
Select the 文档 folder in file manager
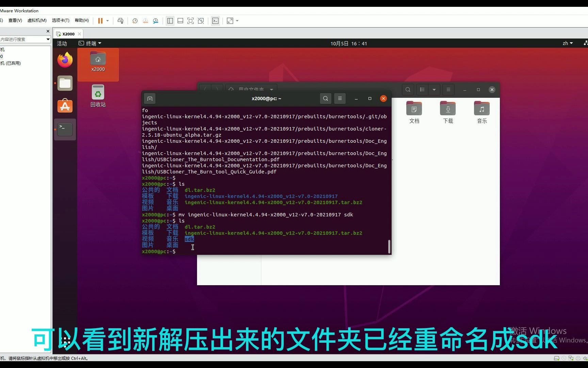pyautogui.click(x=414, y=112)
